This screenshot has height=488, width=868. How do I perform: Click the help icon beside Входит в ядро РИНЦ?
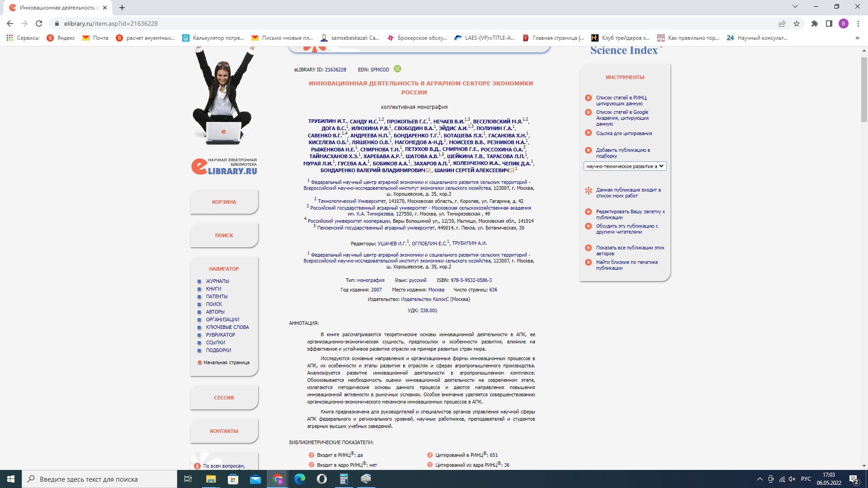[x=311, y=465]
